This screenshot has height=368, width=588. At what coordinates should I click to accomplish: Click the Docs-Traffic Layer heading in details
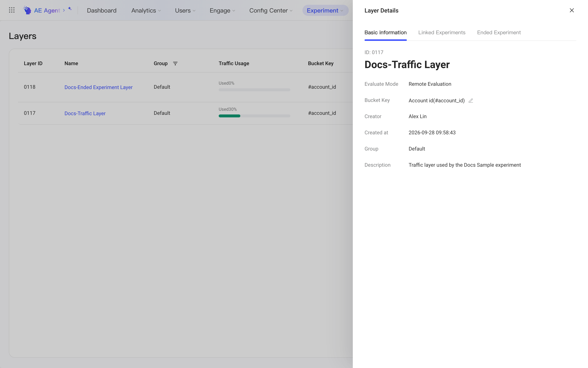[x=407, y=65]
